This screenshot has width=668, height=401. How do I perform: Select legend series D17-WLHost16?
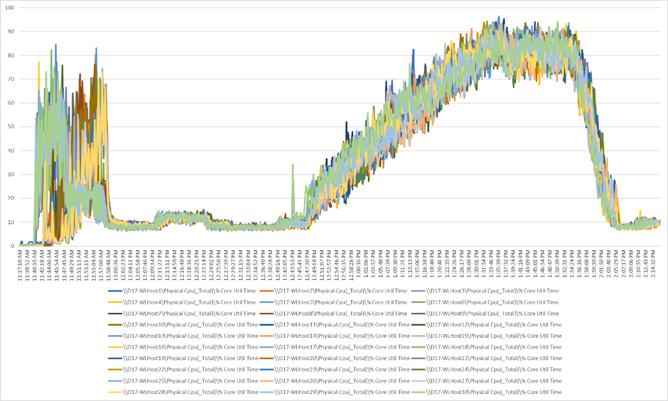183,347
